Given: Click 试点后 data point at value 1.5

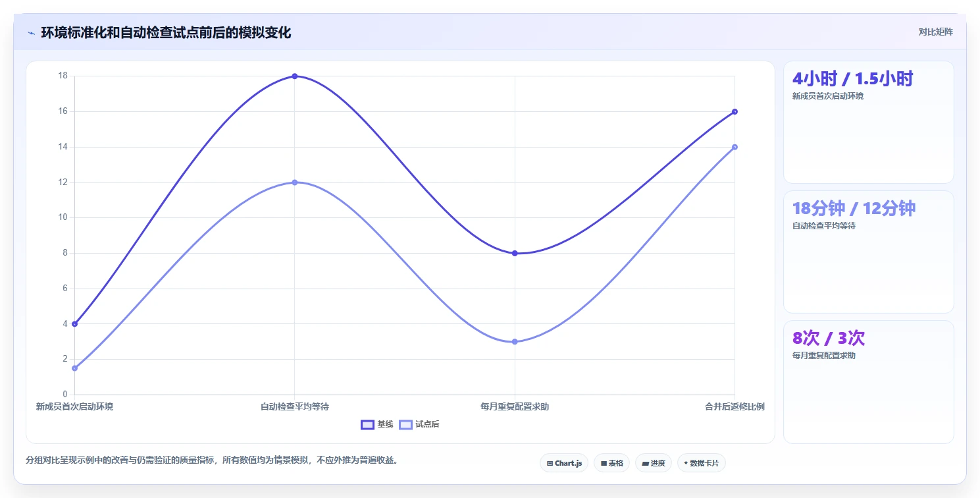Looking at the screenshot, I should (75, 368).
